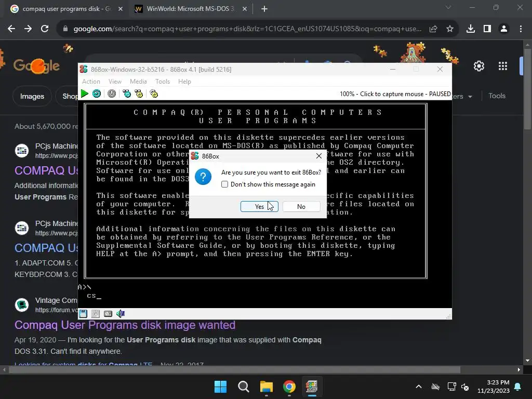This screenshot has height=399, width=532.
Task: Open Chrome three-dot menu
Action: pyautogui.click(x=521, y=29)
